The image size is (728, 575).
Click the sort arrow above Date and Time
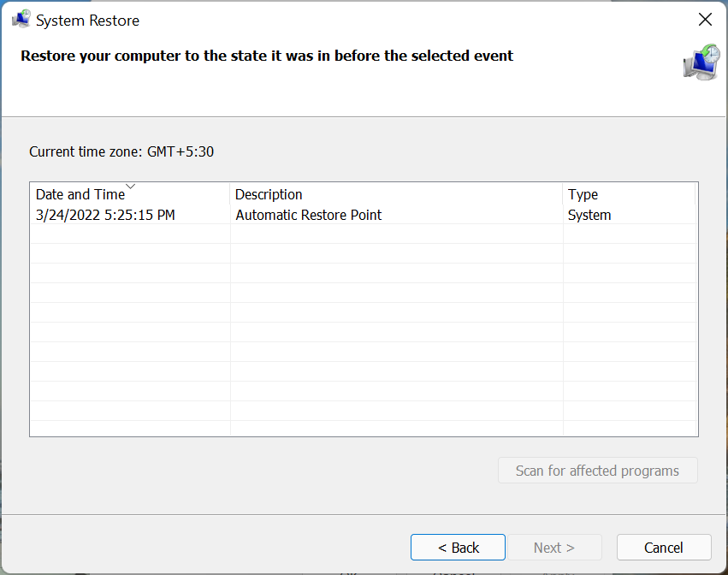click(x=130, y=186)
